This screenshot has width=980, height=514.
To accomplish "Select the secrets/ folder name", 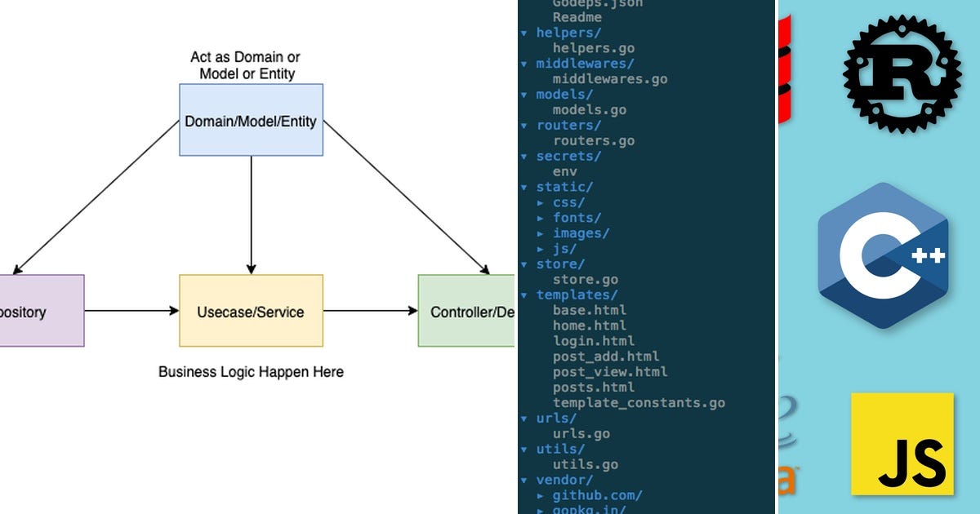I will point(569,156).
